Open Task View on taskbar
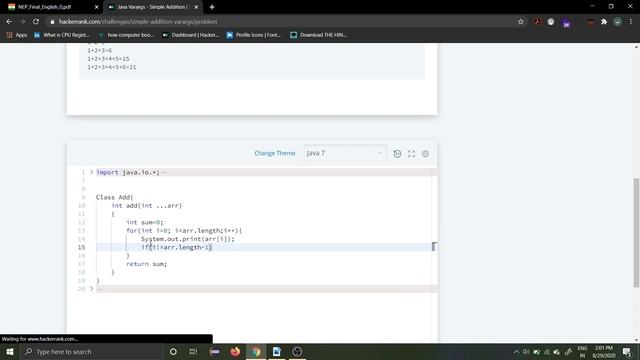Screen dimensions: 640x360 pos(193,351)
